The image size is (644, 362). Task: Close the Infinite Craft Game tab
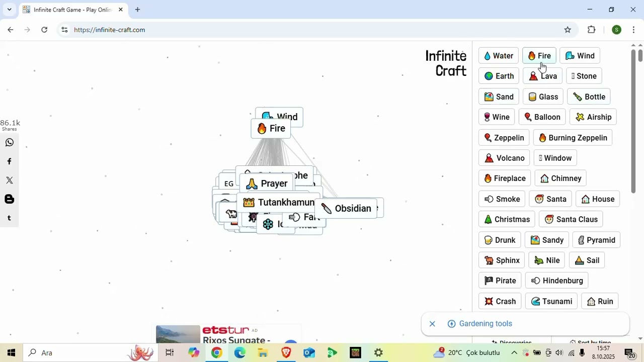121,10
